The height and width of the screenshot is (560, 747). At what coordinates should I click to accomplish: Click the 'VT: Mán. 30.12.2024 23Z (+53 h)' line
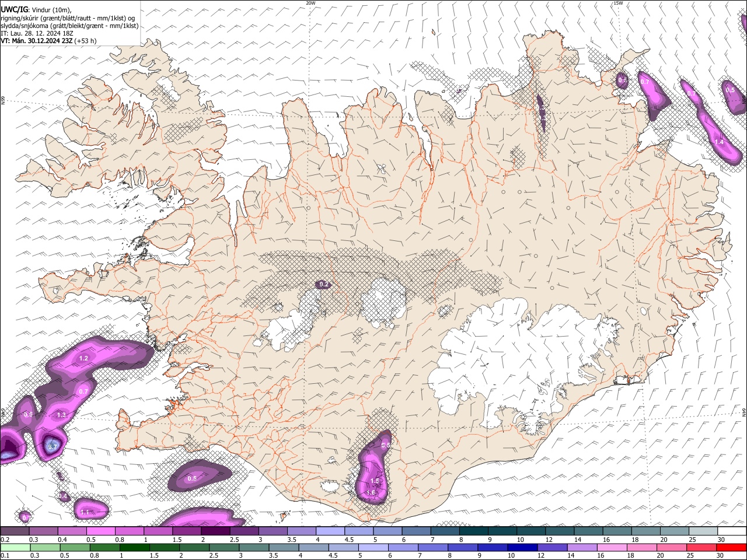pyautogui.click(x=48, y=41)
